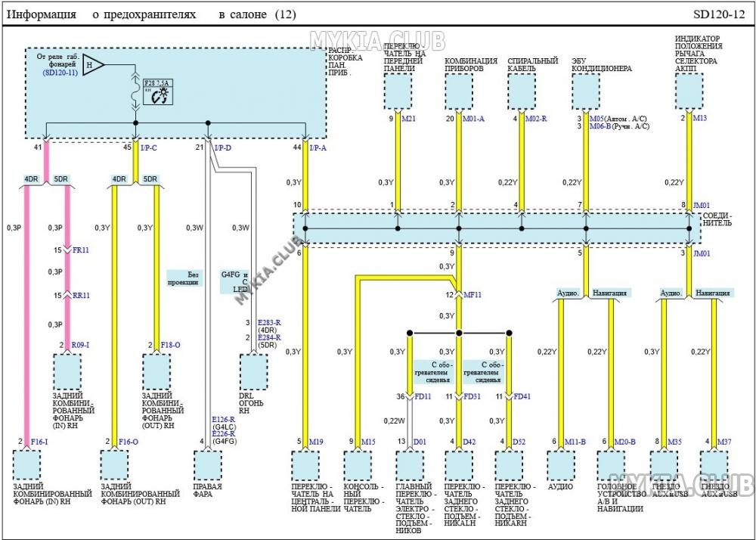Click the Навигация label above connector M20-B

point(613,293)
